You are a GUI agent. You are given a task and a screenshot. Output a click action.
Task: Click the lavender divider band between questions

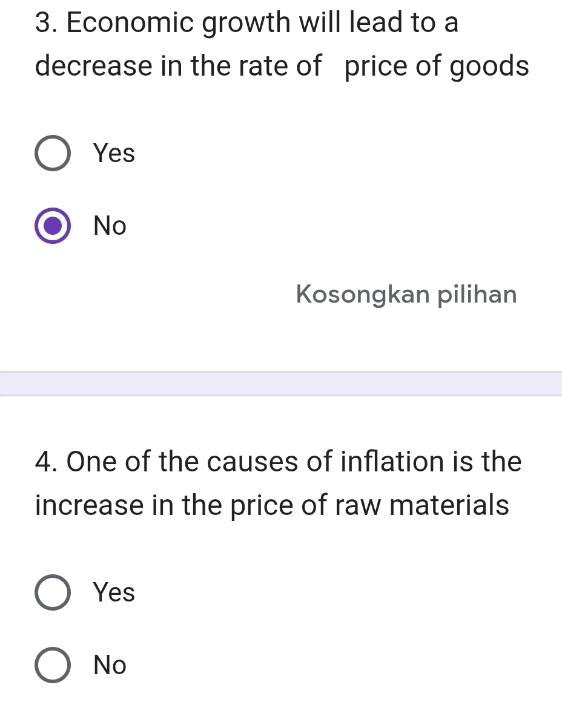(281, 384)
